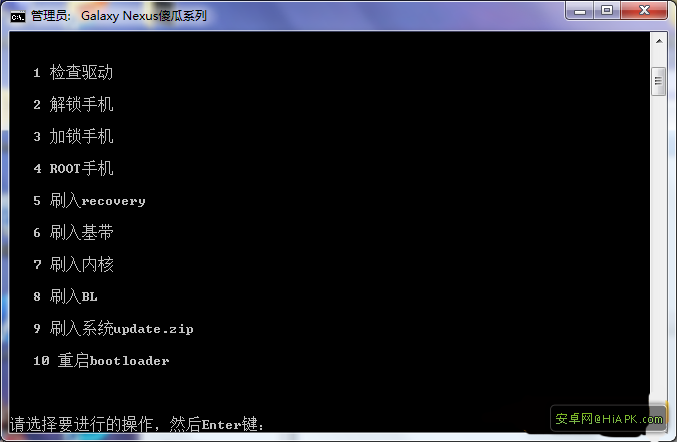Click the 1 检查驱动 option
This screenshot has width=677, height=442.
pyautogui.click(x=73, y=72)
